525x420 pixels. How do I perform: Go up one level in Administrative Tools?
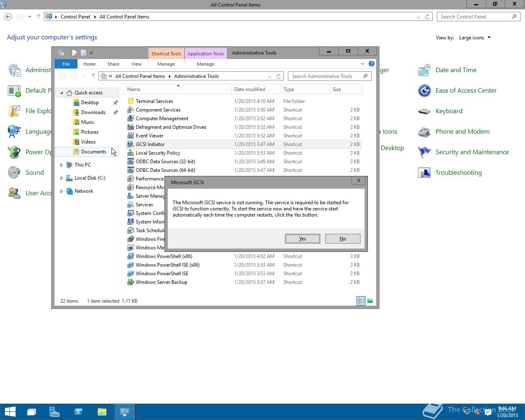93,76
